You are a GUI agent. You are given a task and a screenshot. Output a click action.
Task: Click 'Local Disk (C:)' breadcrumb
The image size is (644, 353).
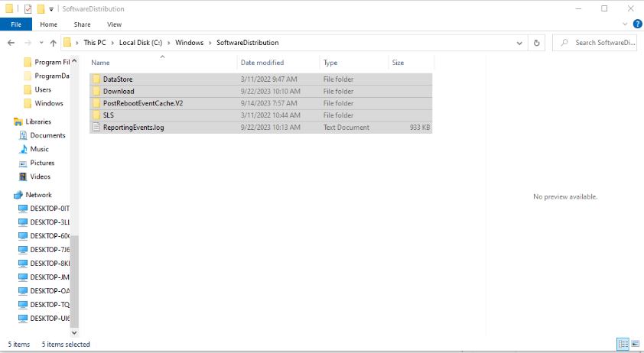pos(141,42)
